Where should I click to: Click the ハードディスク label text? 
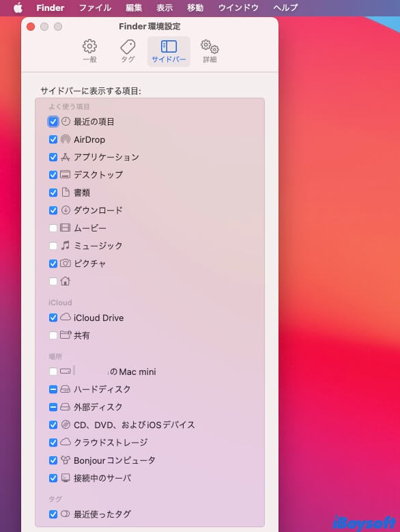[102, 389]
